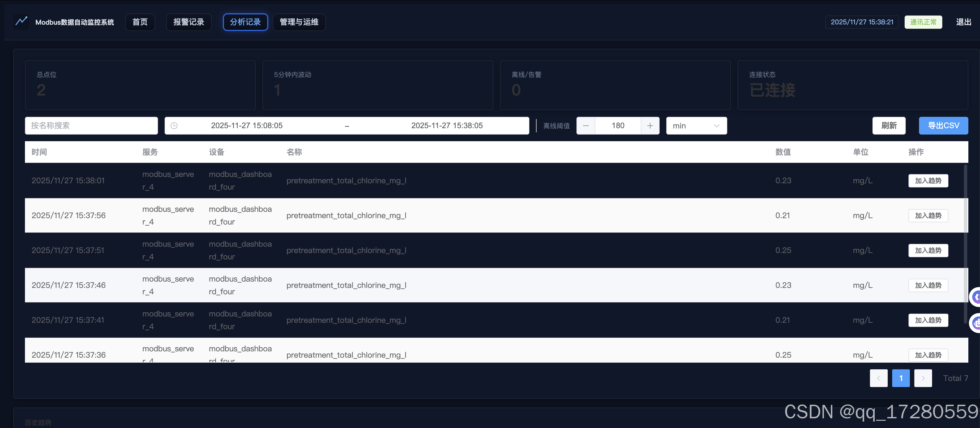
Task: Increase offline threshold with plus button
Action: [650, 126]
